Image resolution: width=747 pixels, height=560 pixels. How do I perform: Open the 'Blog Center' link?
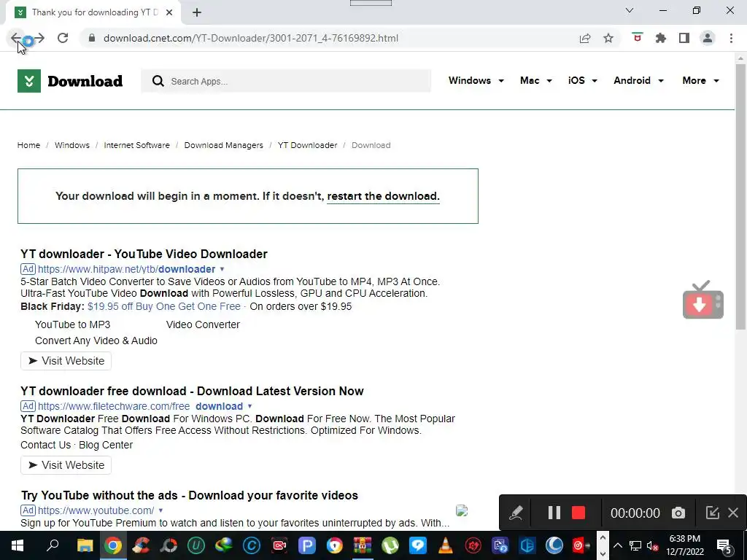coord(106,445)
